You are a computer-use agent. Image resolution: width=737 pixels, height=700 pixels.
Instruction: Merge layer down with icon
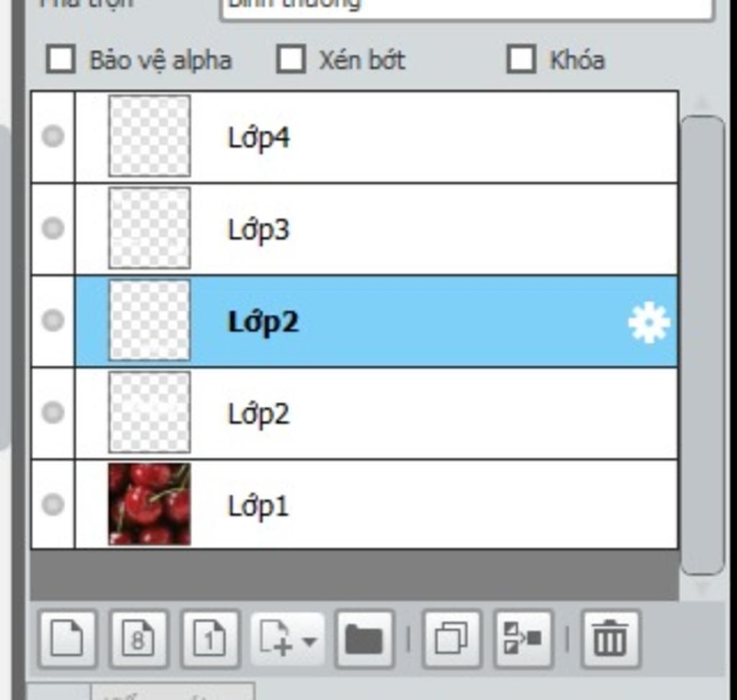pyautogui.click(x=523, y=639)
